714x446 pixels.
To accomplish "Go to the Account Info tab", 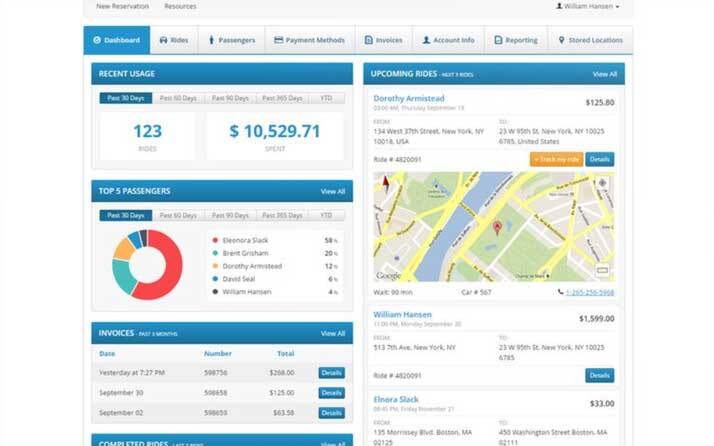I will click(448, 41).
